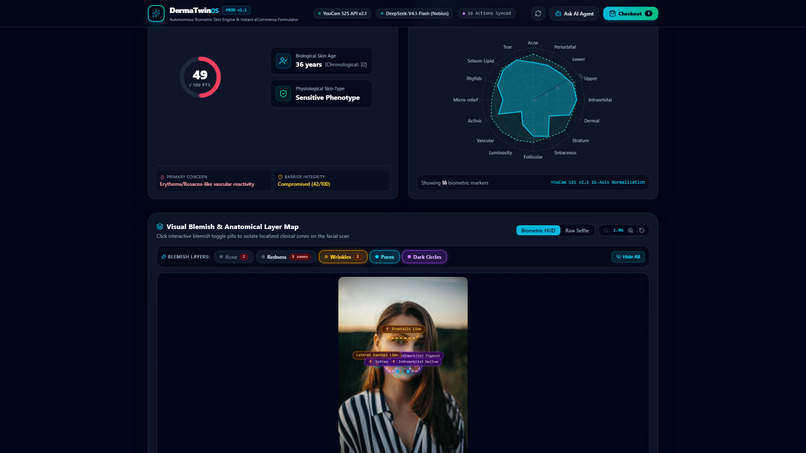
Task: Click the Micro-relief axis label on radar
Action: (x=466, y=100)
